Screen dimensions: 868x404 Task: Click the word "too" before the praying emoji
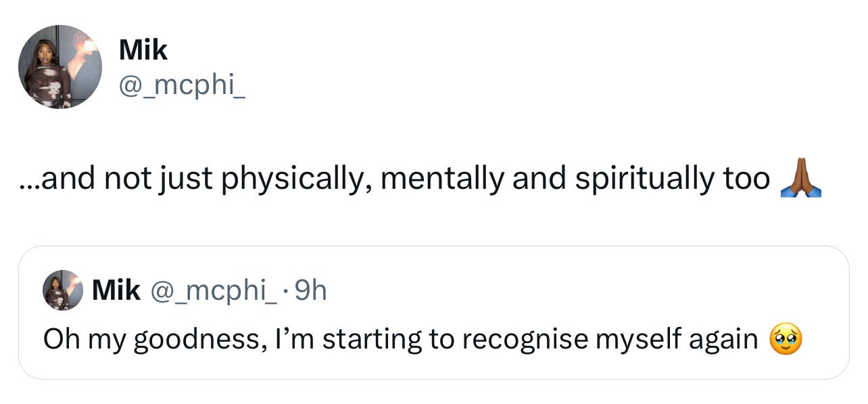pyautogui.click(x=746, y=179)
